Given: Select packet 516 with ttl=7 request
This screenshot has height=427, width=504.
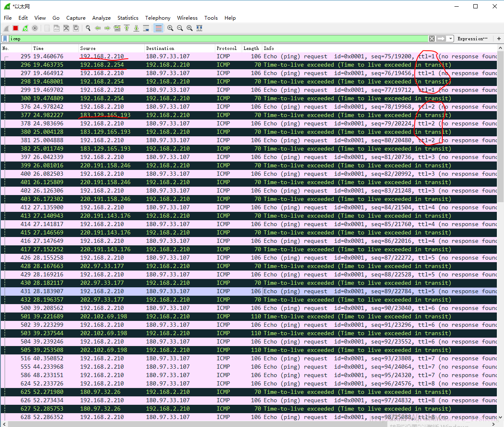Looking at the screenshot, I should (x=249, y=358).
